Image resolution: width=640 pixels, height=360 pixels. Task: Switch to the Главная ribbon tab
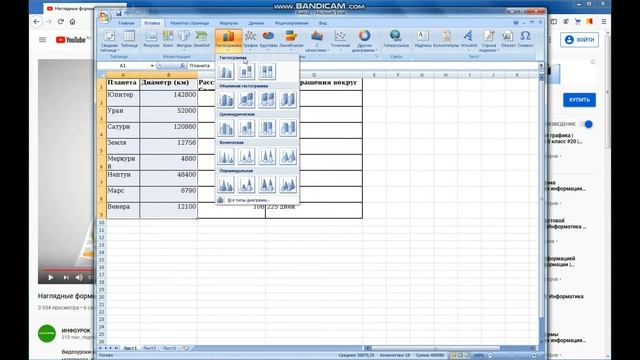click(126, 23)
